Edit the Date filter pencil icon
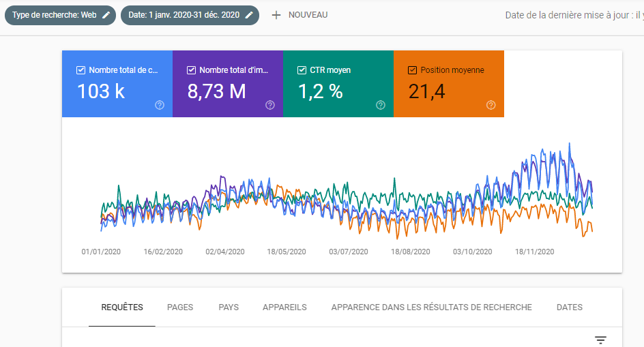This screenshot has height=347, width=644. point(249,15)
